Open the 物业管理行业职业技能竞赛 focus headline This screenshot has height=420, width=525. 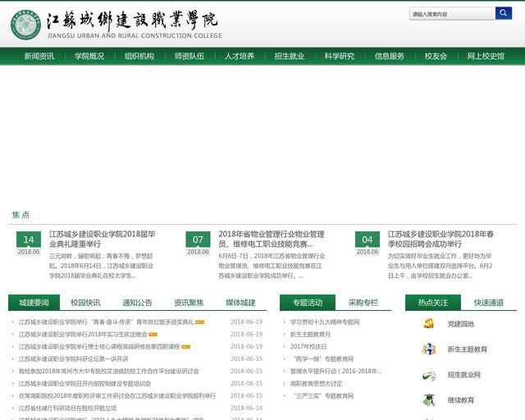tap(272, 239)
